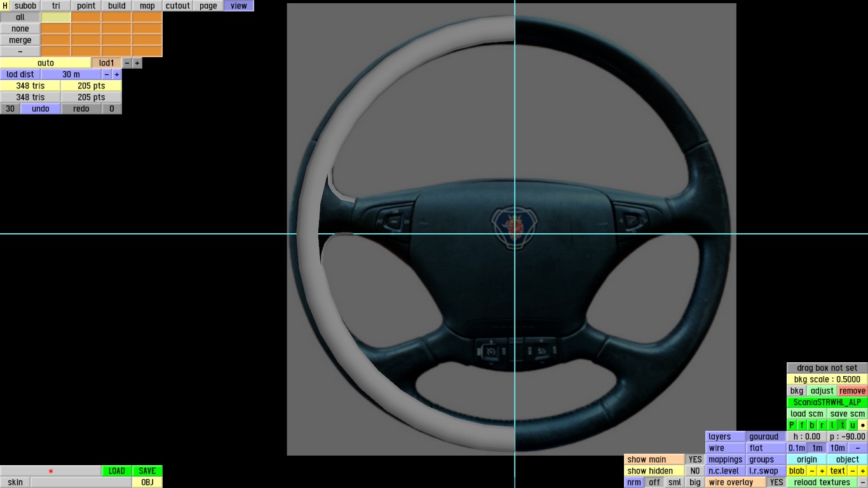The height and width of the screenshot is (488, 868).
Task: Toggle the groups display option
Action: tap(766, 459)
